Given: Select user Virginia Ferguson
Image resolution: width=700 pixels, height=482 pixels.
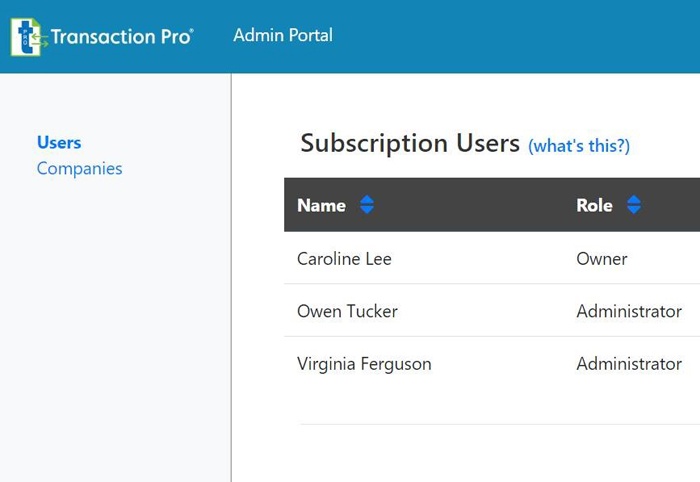Looking at the screenshot, I should pyautogui.click(x=364, y=364).
